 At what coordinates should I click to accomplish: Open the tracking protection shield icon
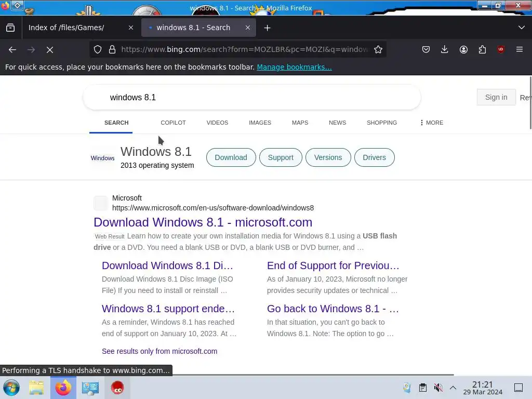tap(98, 49)
